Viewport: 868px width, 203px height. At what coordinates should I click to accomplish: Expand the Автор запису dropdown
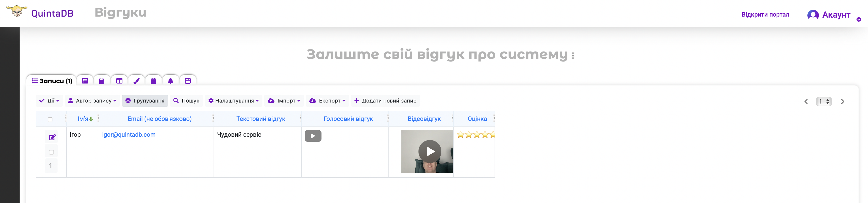pyautogui.click(x=92, y=101)
